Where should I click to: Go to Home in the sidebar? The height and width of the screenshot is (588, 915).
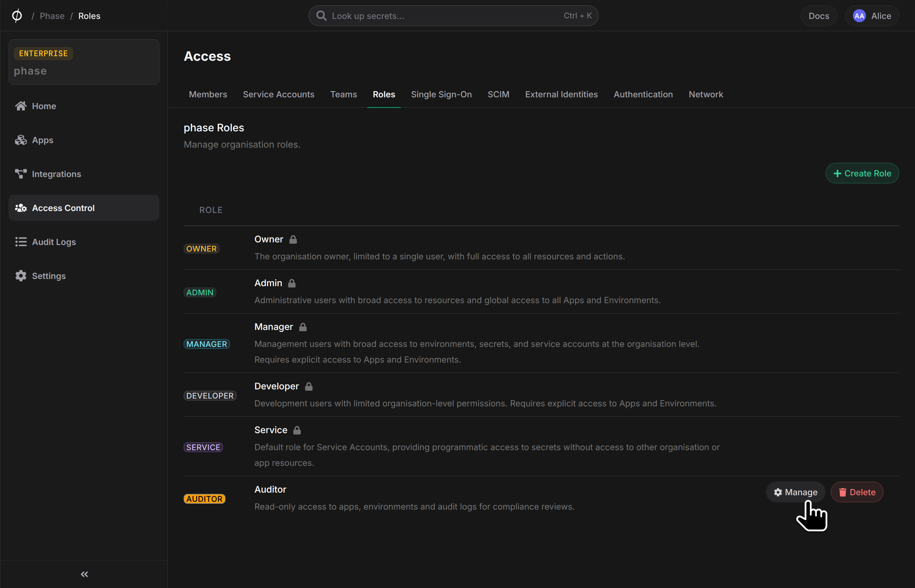[84, 106]
